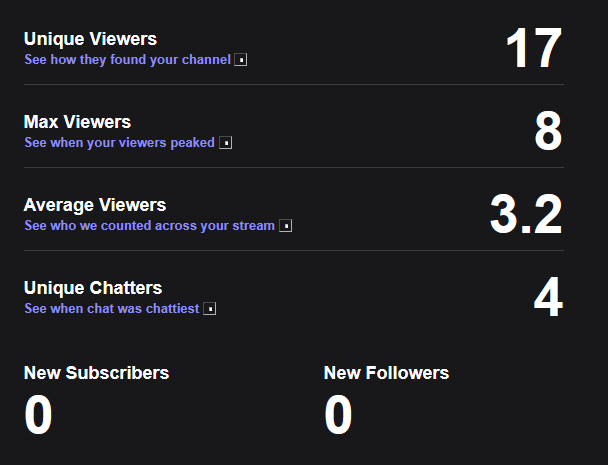Select the 'Unique Chatters' heading
This screenshot has height=465, width=608.
click(93, 288)
